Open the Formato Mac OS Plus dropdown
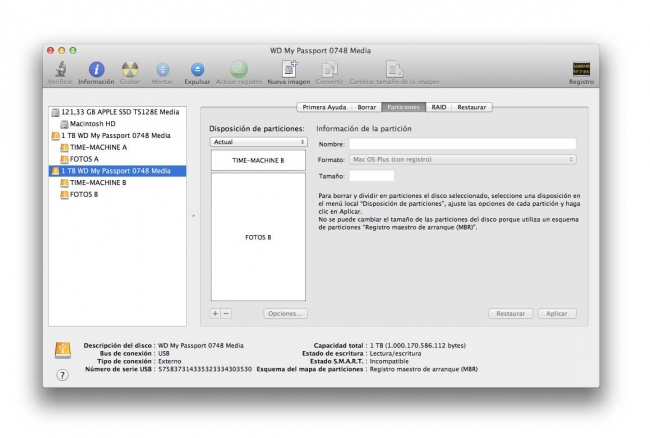This screenshot has height=438, width=650. [x=463, y=160]
